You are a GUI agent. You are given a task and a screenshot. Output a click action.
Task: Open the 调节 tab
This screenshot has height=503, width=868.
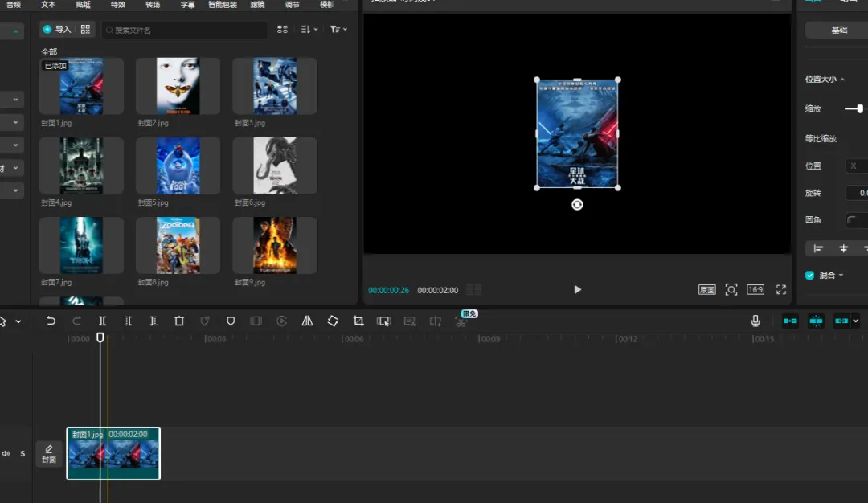coord(293,5)
